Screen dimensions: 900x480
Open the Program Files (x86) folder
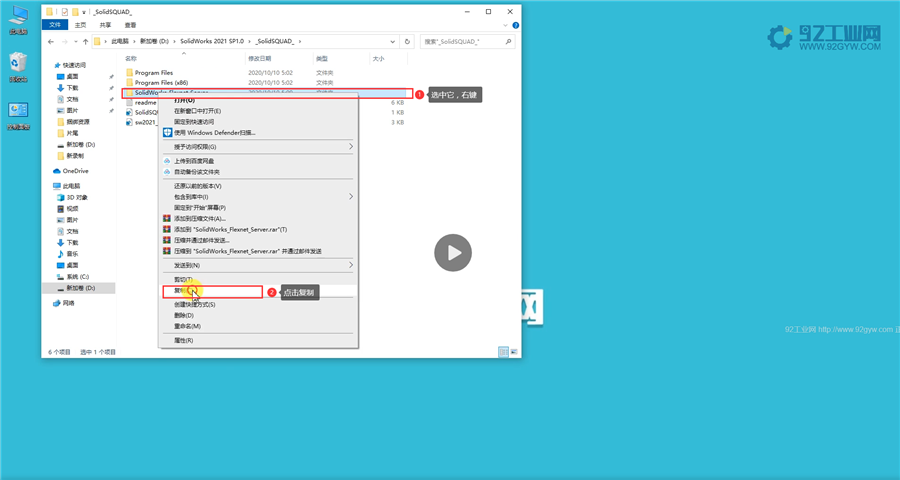pos(161,83)
